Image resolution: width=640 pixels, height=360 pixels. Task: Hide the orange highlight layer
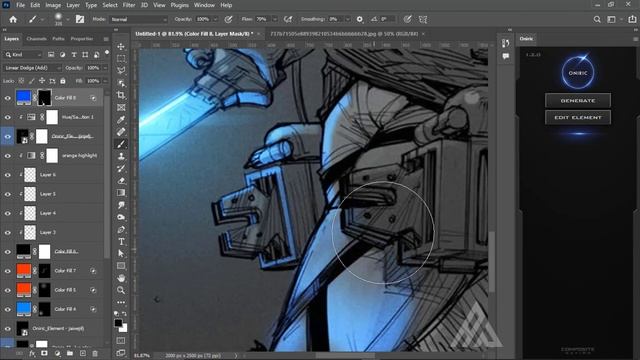7,156
